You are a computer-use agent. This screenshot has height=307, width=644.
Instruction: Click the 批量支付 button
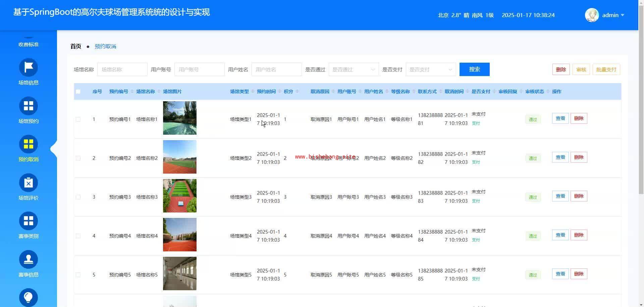[606, 69]
